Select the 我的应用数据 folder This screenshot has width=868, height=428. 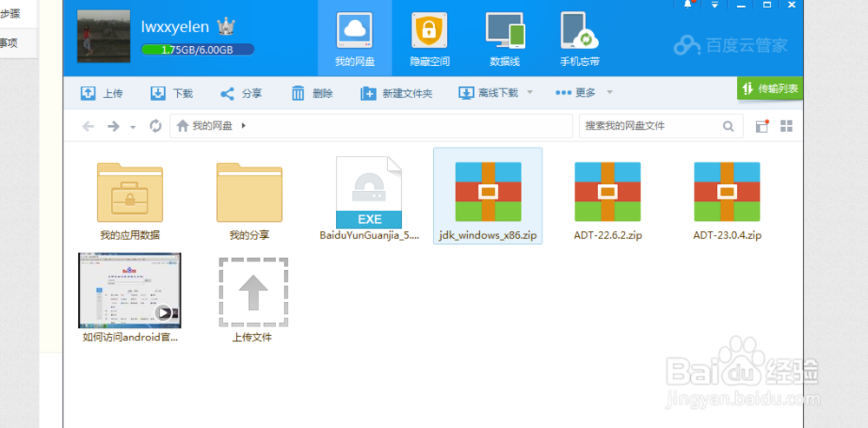click(x=130, y=194)
